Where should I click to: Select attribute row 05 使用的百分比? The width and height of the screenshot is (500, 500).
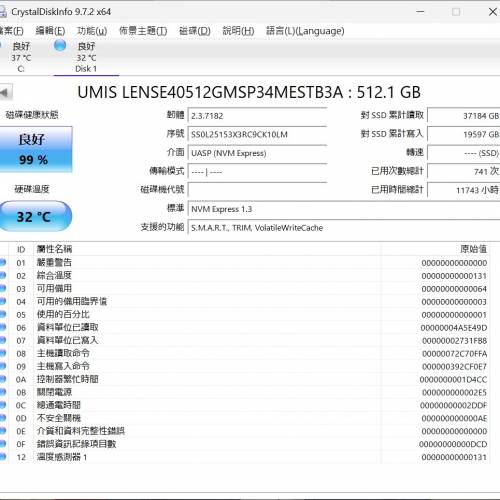pyautogui.click(x=245, y=315)
